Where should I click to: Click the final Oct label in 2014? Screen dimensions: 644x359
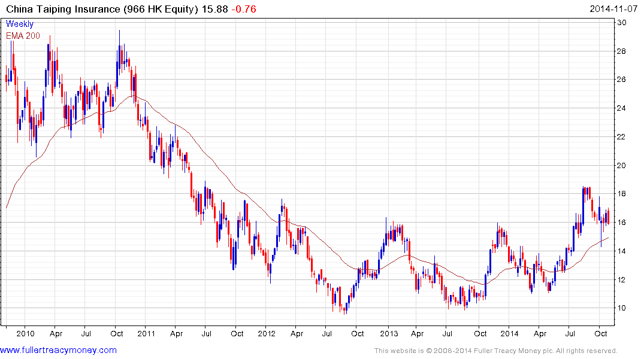[600, 333]
